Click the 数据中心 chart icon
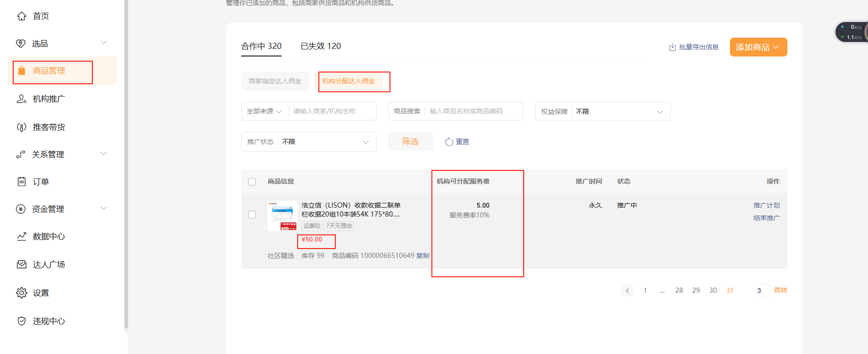868x354 pixels. 22,236
